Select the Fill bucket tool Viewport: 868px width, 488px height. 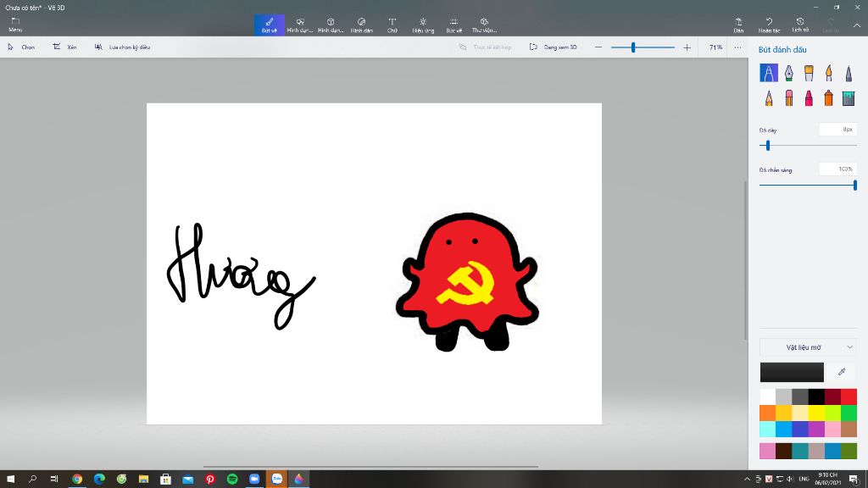pyautogui.click(x=849, y=98)
